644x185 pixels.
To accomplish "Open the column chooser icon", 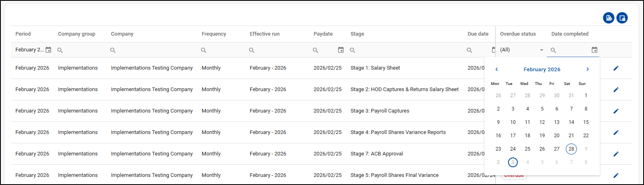I will pos(622,18).
